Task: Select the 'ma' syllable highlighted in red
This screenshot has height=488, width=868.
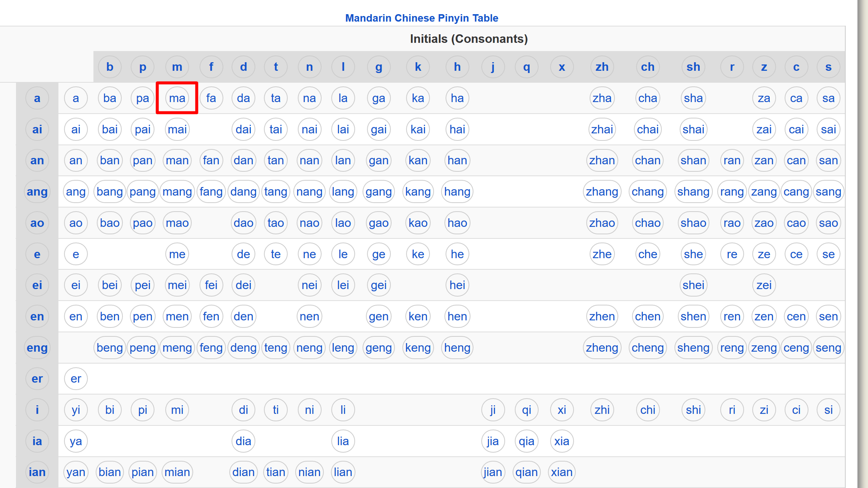Action: [x=177, y=98]
